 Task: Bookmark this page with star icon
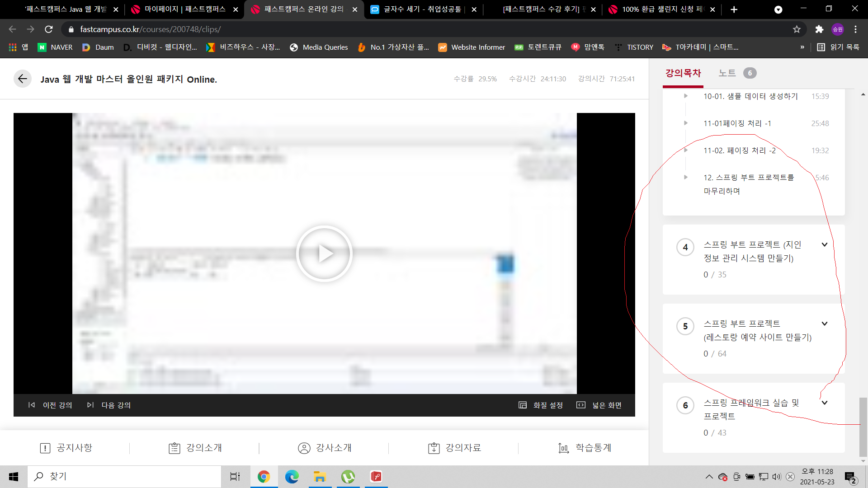[x=797, y=29]
